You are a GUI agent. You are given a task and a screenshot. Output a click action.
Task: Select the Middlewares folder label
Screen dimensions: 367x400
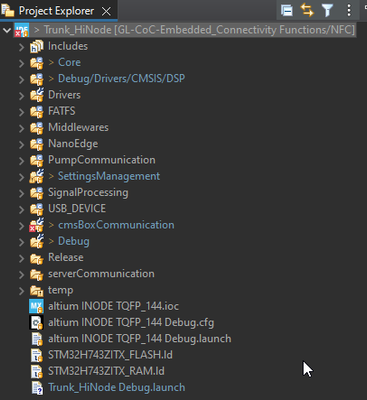pyautogui.click(x=78, y=127)
